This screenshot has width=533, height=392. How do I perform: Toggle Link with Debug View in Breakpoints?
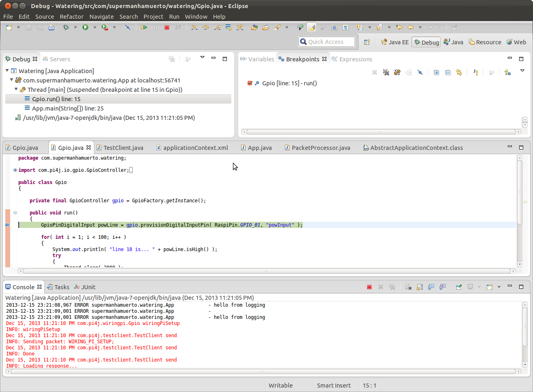(x=459, y=72)
